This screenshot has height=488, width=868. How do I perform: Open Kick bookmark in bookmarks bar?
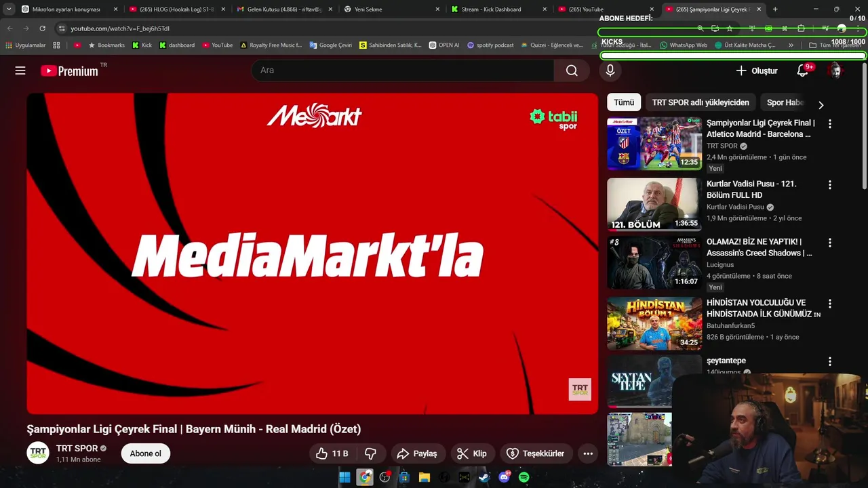142,45
